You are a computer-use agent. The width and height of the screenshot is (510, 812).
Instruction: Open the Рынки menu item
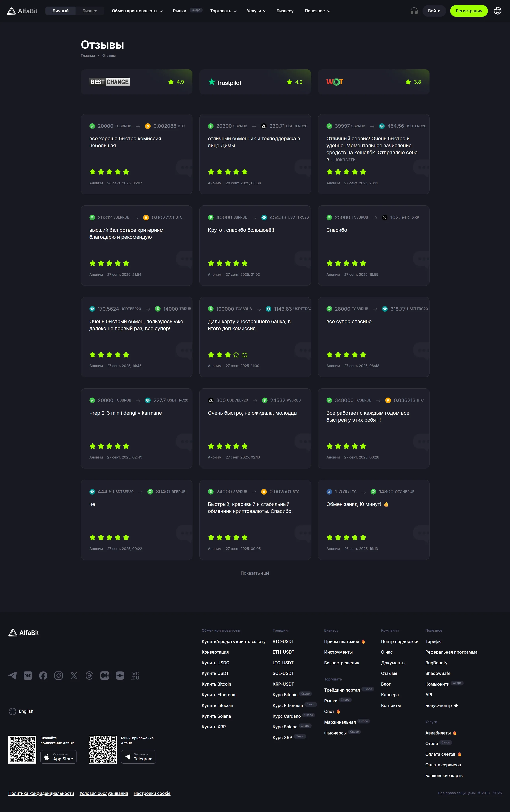[x=180, y=11]
